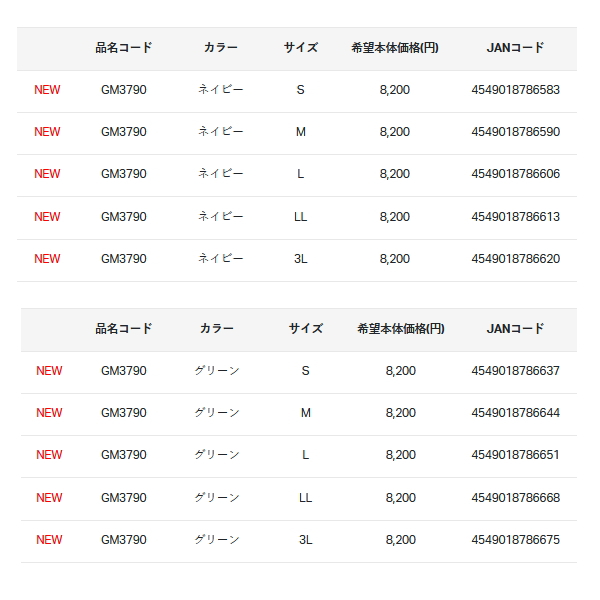Click JAN code 4549018786613
This screenshot has height=600, width=600.
point(515,217)
